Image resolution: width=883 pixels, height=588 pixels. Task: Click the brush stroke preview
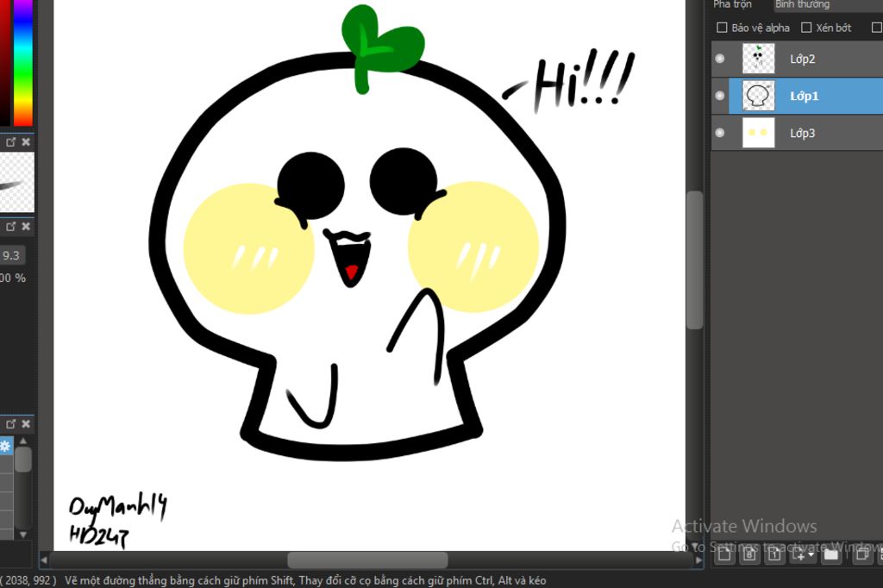[16, 183]
